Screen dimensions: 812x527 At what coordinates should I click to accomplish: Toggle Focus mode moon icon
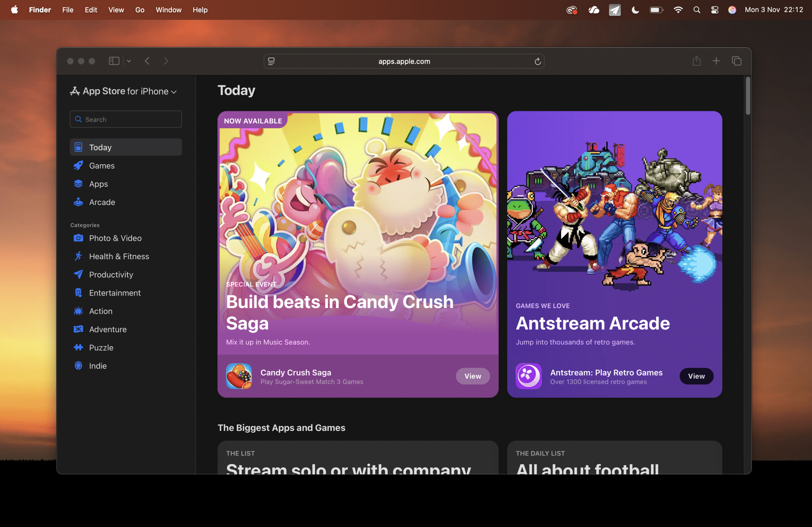point(635,10)
